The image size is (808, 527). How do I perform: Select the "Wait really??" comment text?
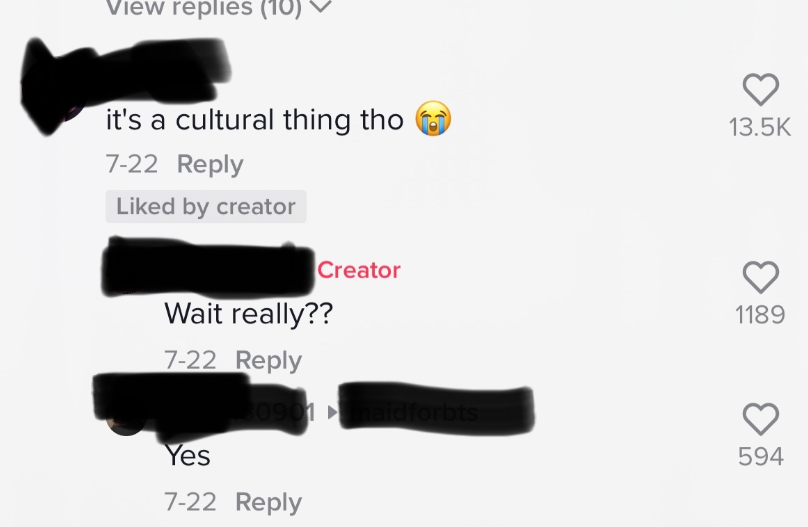click(249, 313)
